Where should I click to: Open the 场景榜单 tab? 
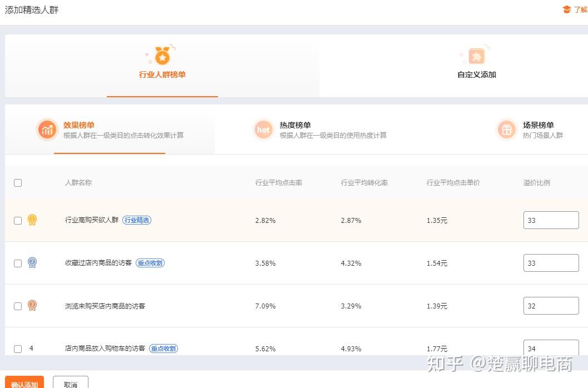click(531, 130)
